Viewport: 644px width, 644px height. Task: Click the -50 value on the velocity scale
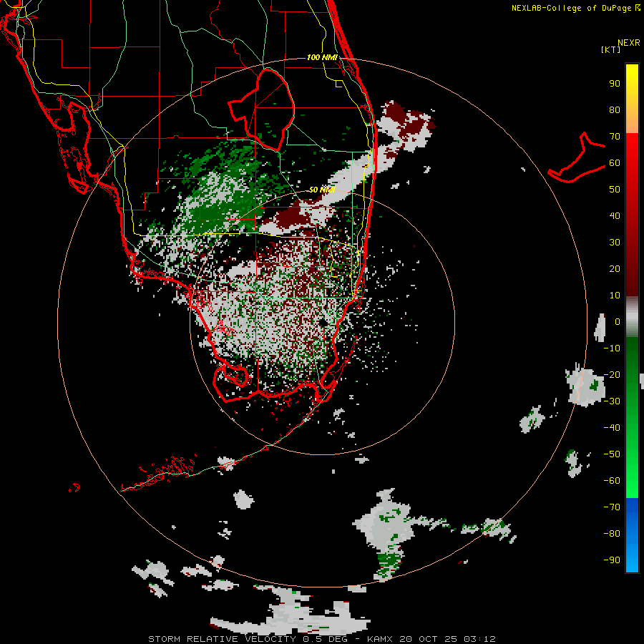point(612,454)
